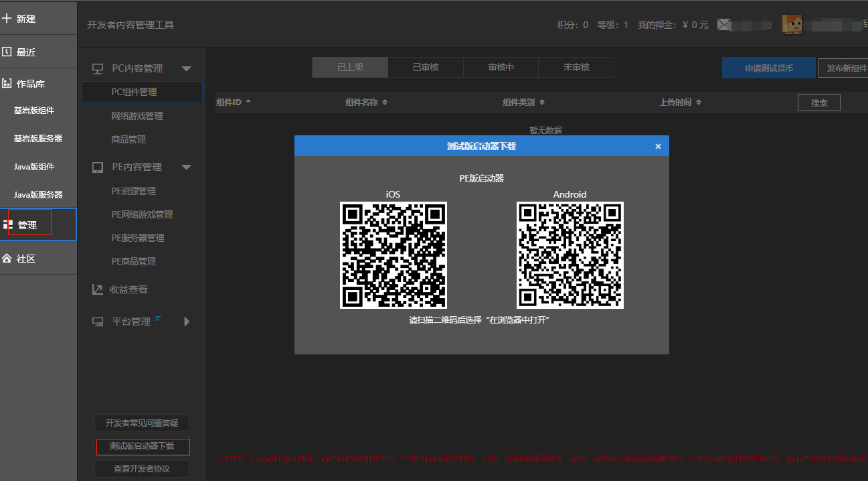The height and width of the screenshot is (481, 868).
Task: Close the 测试版启动器下载 dialog
Action: [658, 146]
